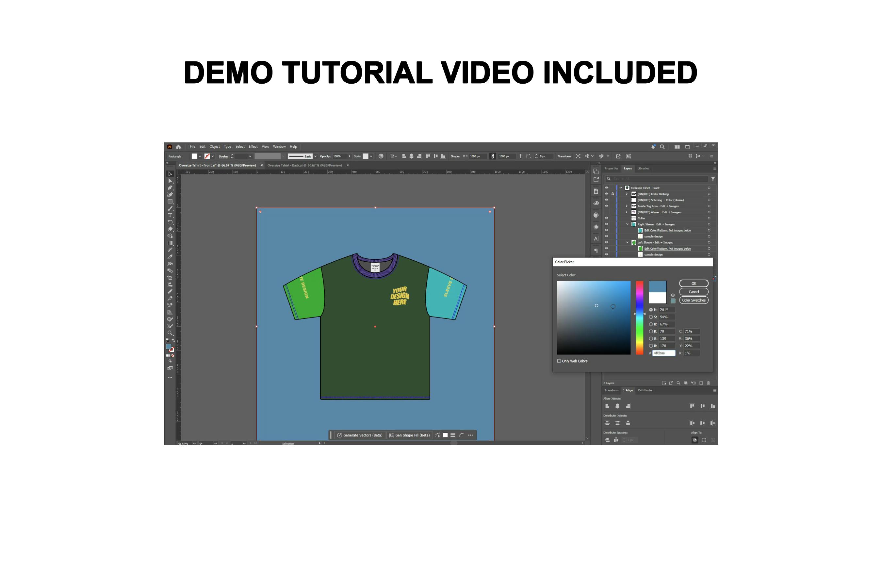The image size is (882, 588).
Task: Select the S saturation radio button
Action: click(651, 317)
